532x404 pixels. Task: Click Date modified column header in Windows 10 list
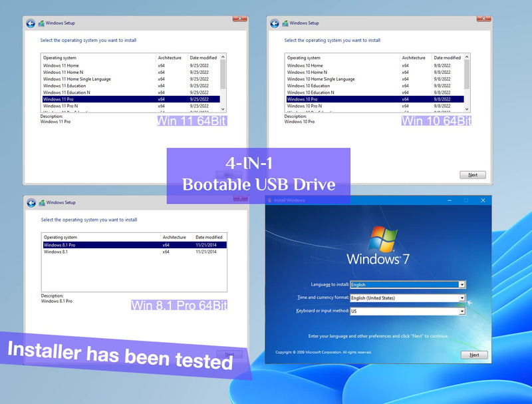448,58
